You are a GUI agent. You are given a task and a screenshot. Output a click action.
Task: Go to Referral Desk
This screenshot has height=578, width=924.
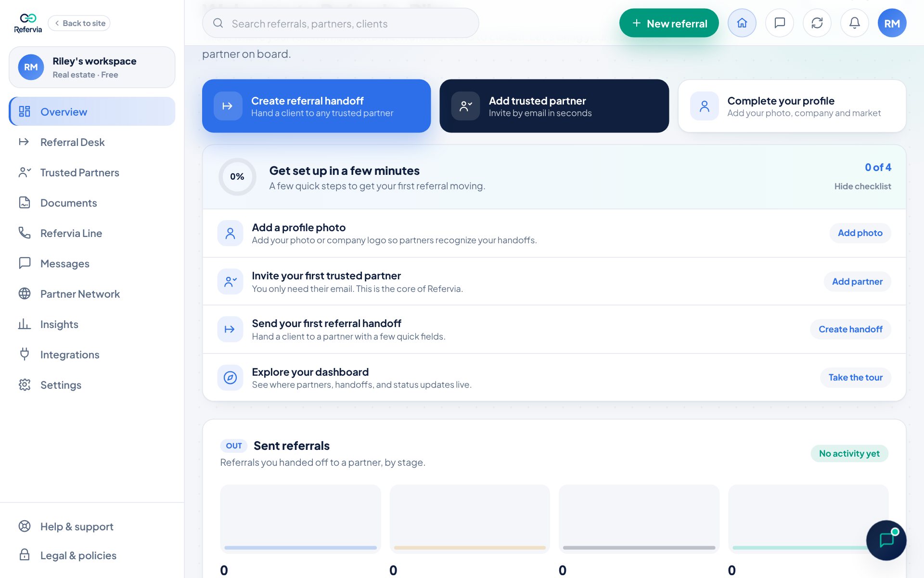pyautogui.click(x=92, y=142)
